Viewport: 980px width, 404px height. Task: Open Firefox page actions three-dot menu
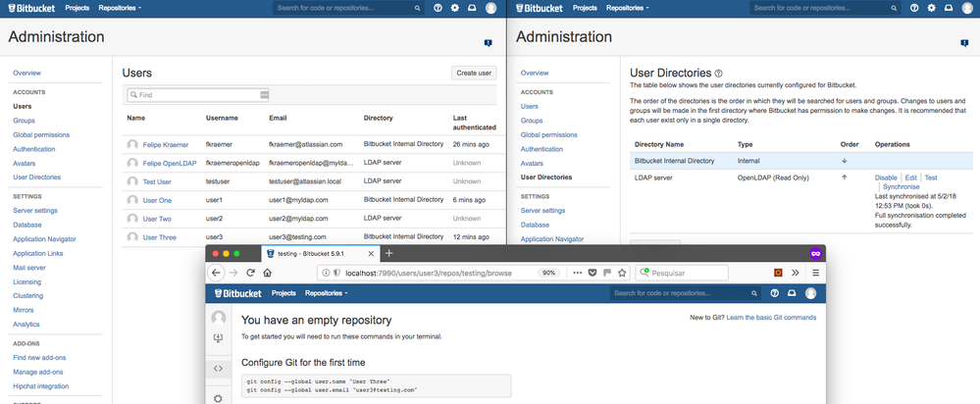(577, 273)
